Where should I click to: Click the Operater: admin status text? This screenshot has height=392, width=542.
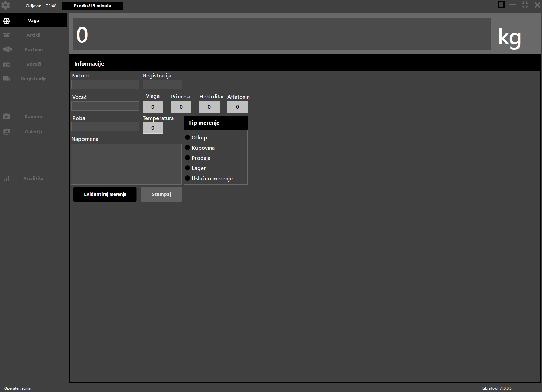(x=18, y=388)
